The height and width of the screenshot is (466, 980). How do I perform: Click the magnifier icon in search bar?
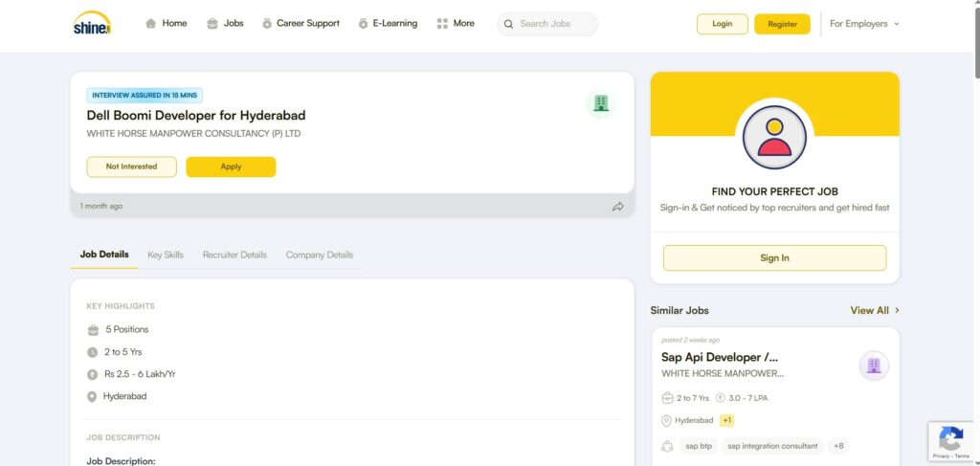pos(508,24)
